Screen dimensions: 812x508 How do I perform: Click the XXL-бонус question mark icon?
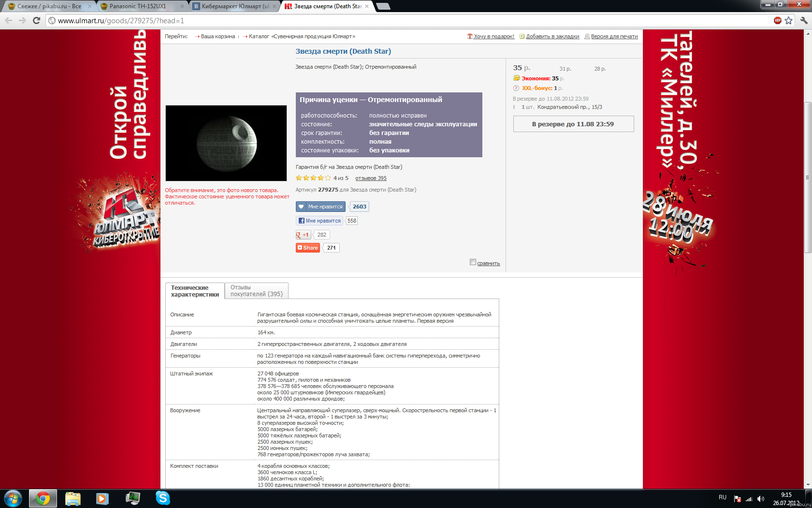(516, 88)
